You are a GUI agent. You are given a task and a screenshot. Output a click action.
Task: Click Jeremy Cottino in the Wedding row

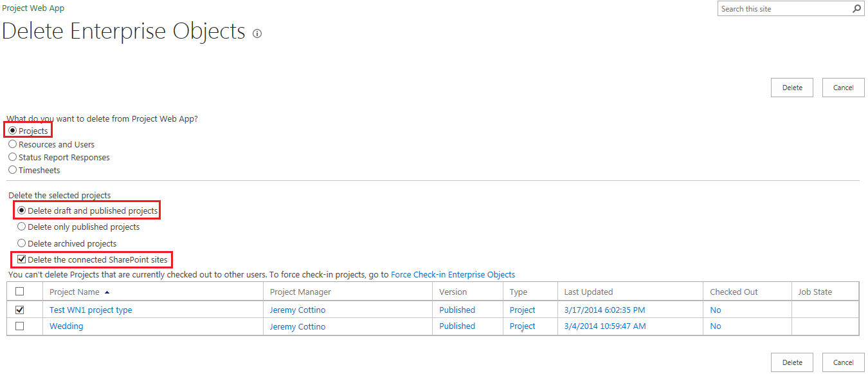point(298,326)
